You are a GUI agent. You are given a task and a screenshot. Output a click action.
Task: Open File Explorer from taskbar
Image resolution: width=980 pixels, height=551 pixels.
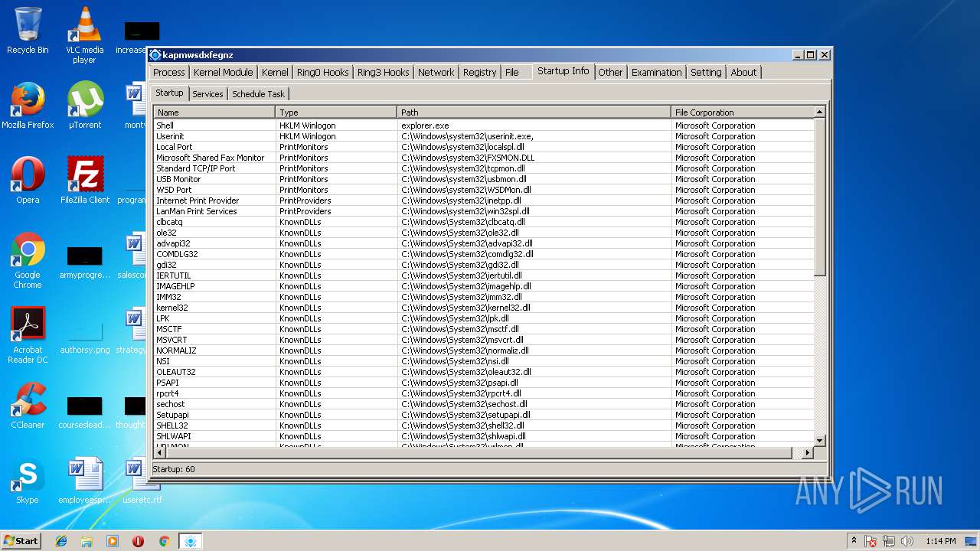pyautogui.click(x=87, y=541)
